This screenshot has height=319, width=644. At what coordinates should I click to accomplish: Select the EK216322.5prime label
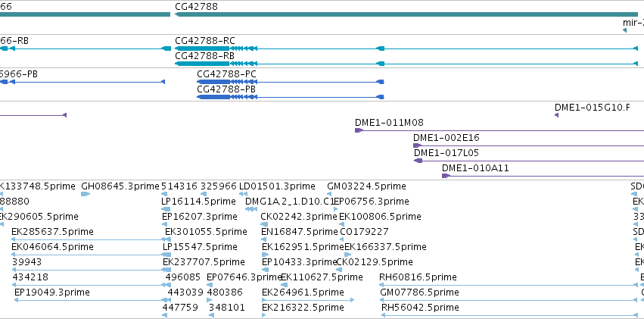pos(303,308)
